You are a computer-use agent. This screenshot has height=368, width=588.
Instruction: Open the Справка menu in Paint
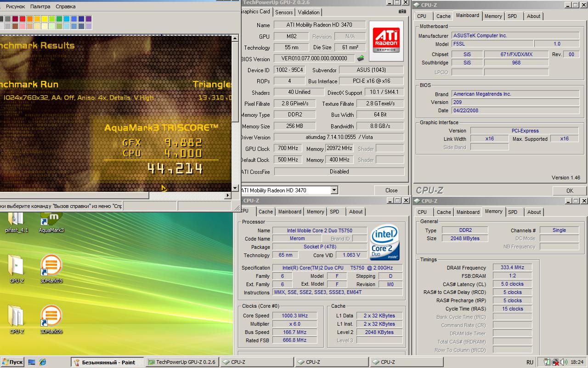click(66, 6)
